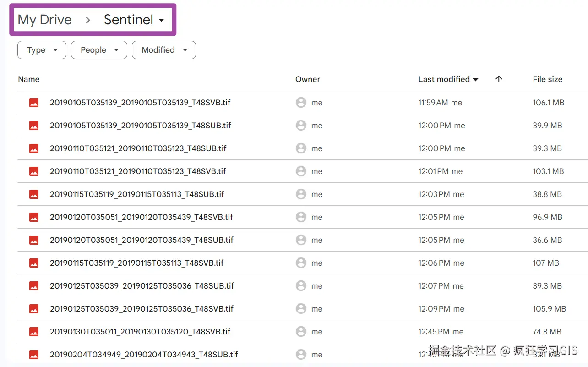Screen dimensions: 588x367
Task: Click the 39.9 MB file size
Action: pos(547,126)
